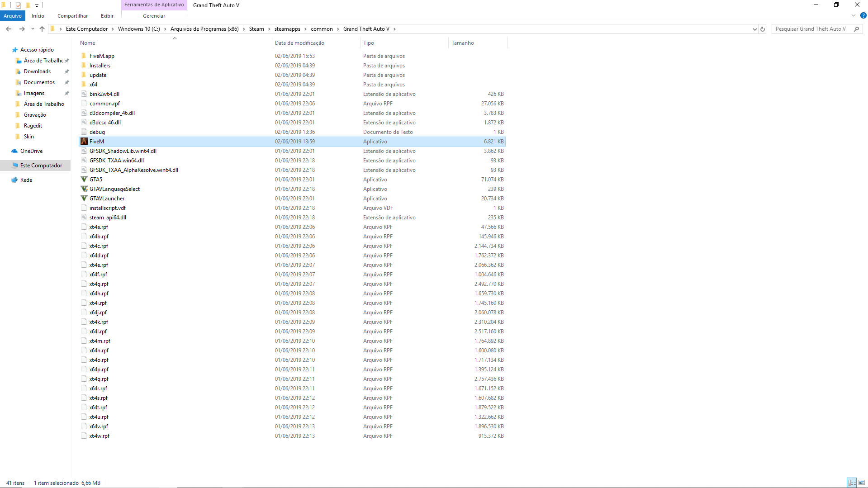Screen dimensions: 868x488
Task: Click the Pesquisar Grand Theft Auto V search box
Action: click(x=811, y=29)
